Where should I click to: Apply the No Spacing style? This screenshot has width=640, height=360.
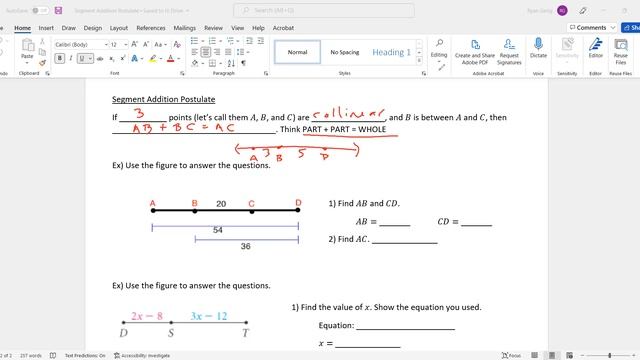coord(344,52)
